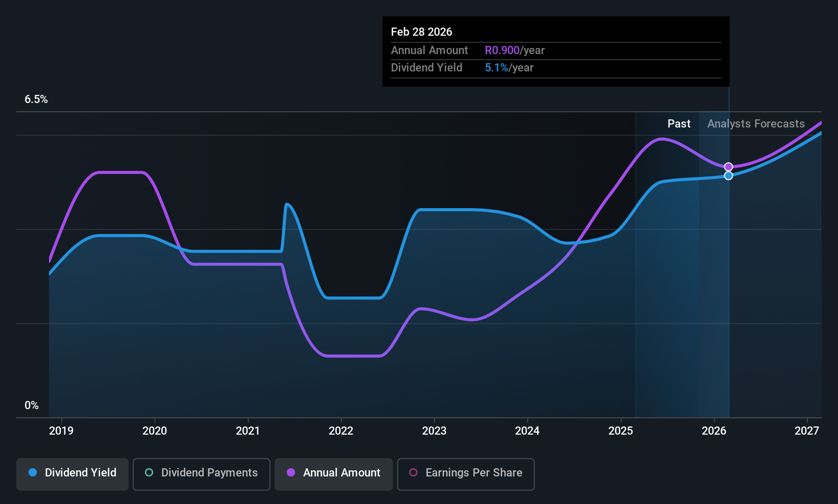Click the 'Analysts Forecasts' region label
838x504 pixels.
tap(756, 124)
